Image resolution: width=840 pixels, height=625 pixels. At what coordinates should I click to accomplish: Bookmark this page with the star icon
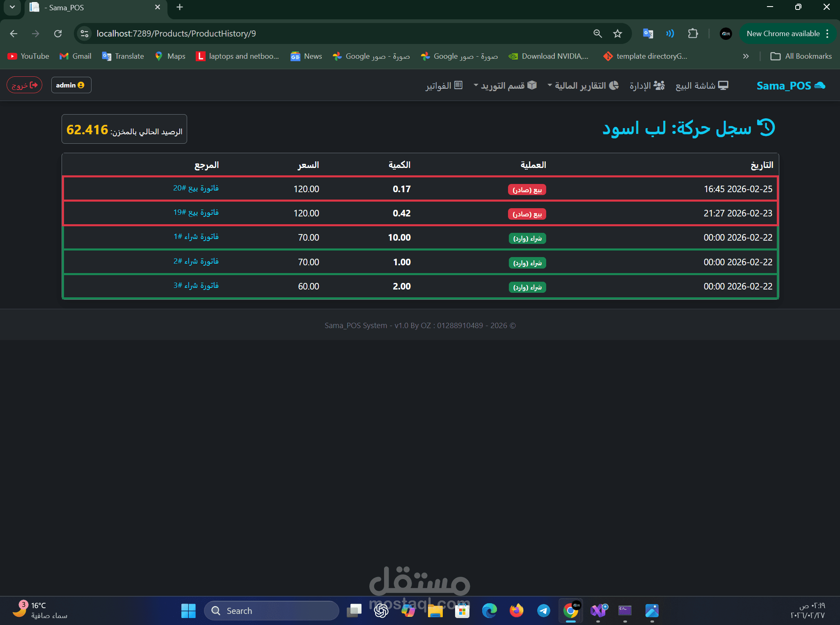[617, 34]
